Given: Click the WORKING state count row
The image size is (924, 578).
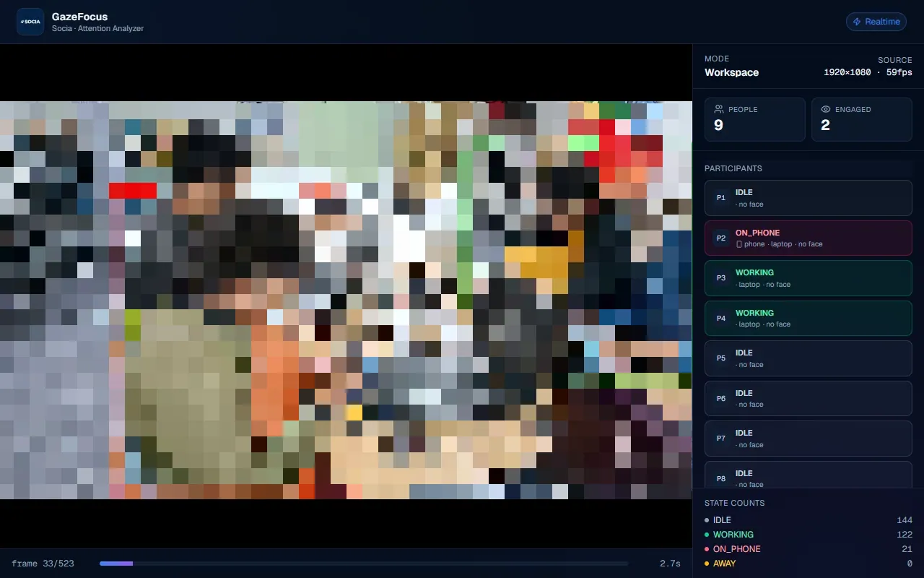Looking at the screenshot, I should pos(808,535).
